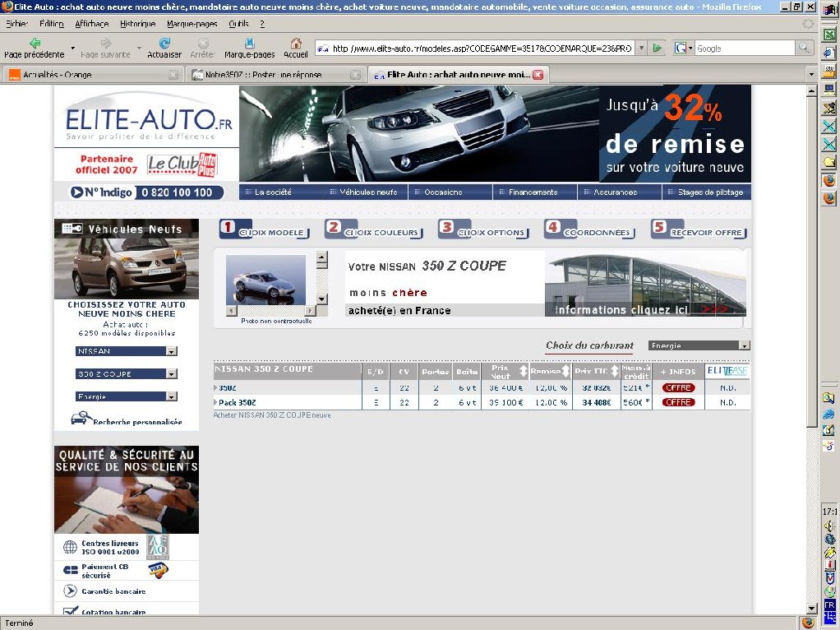
Task: Click the informations cliquez ici banner
Action: pos(645,285)
